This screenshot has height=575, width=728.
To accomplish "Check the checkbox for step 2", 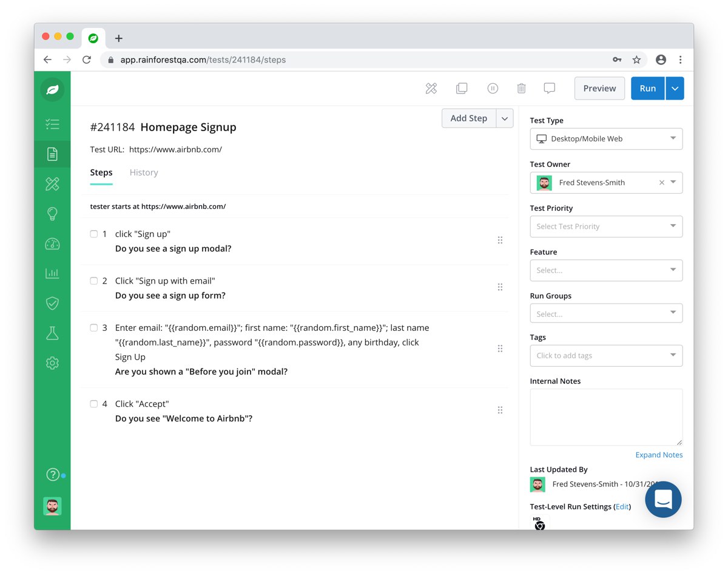I will [x=94, y=281].
